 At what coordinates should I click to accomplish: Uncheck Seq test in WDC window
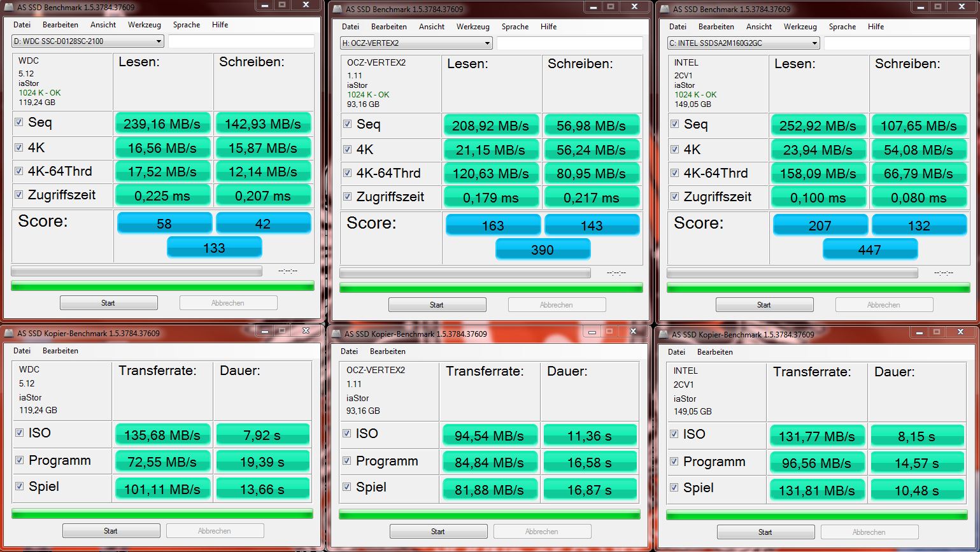click(19, 122)
